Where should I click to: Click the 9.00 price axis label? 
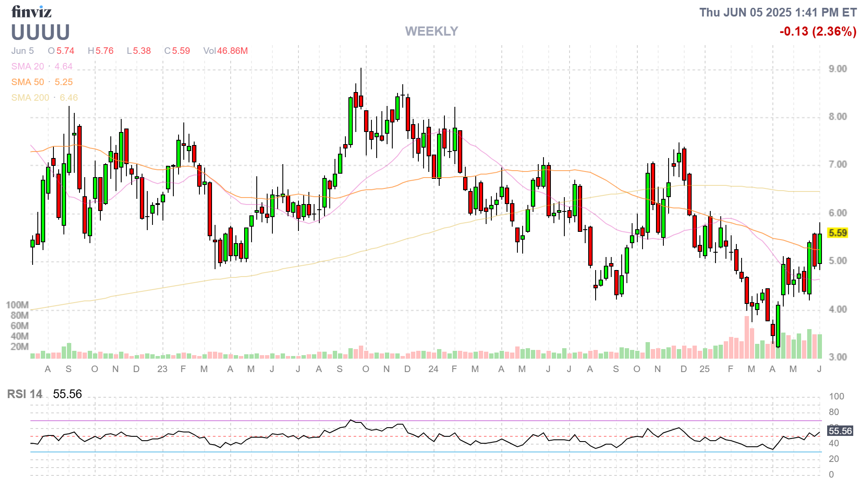tap(838, 69)
